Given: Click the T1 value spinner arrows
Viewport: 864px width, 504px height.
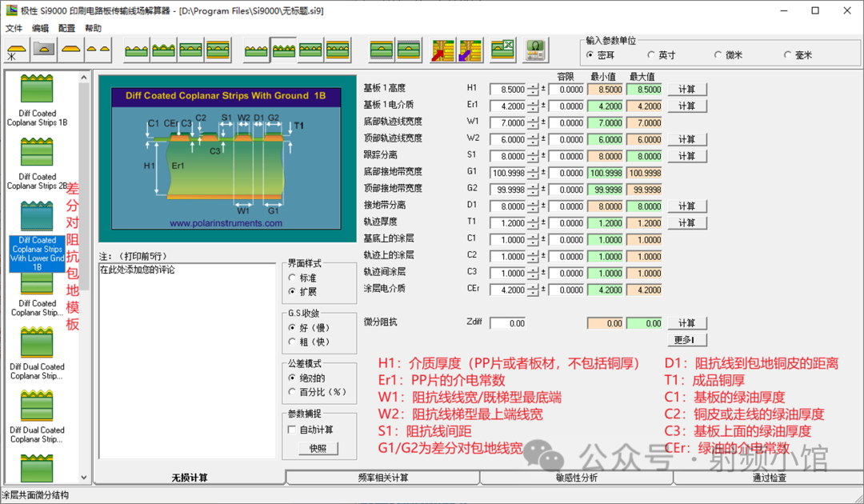Looking at the screenshot, I should (534, 223).
